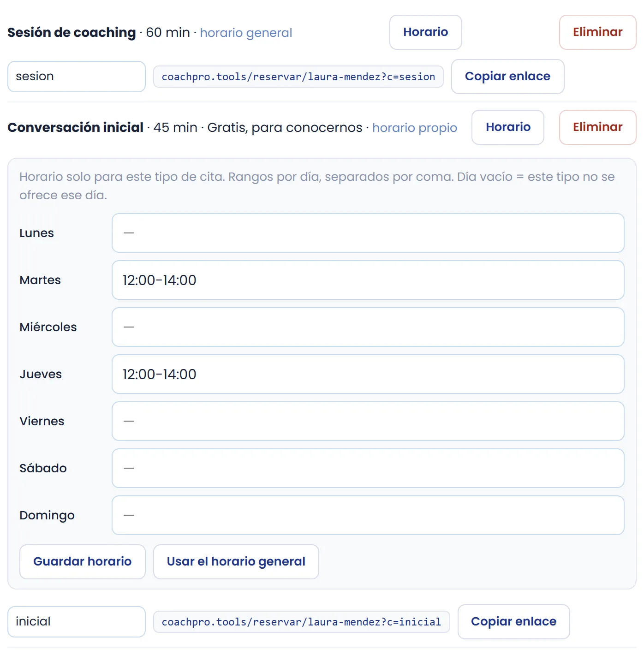Select the laura-mendez?c=inicial URL text
The image size is (644, 655).
301,622
